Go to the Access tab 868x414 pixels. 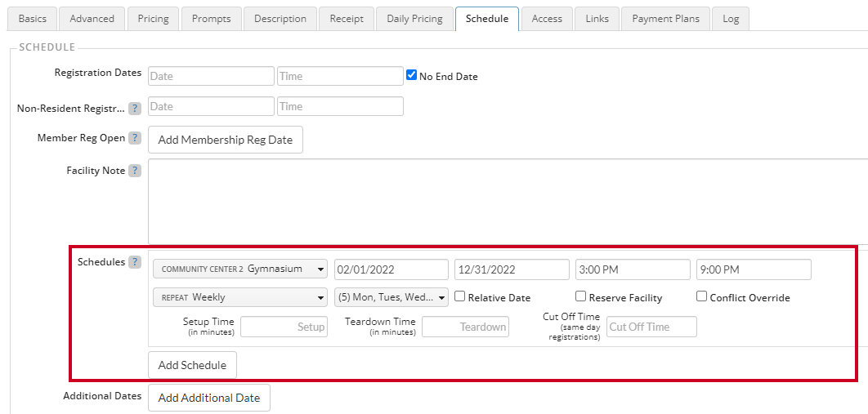547,19
